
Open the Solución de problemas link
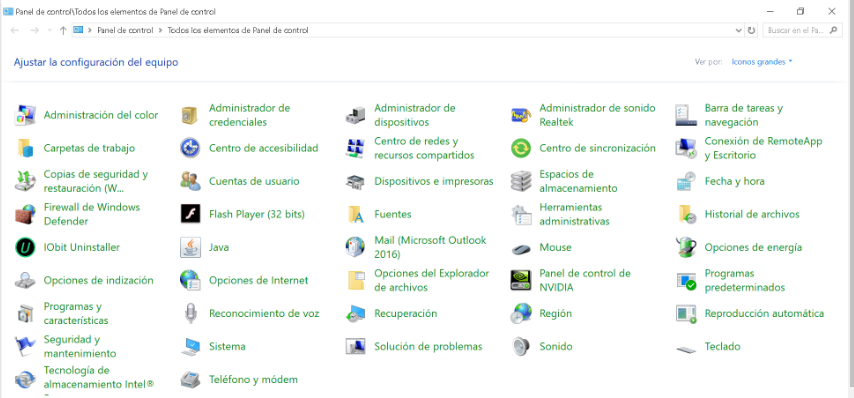point(429,346)
